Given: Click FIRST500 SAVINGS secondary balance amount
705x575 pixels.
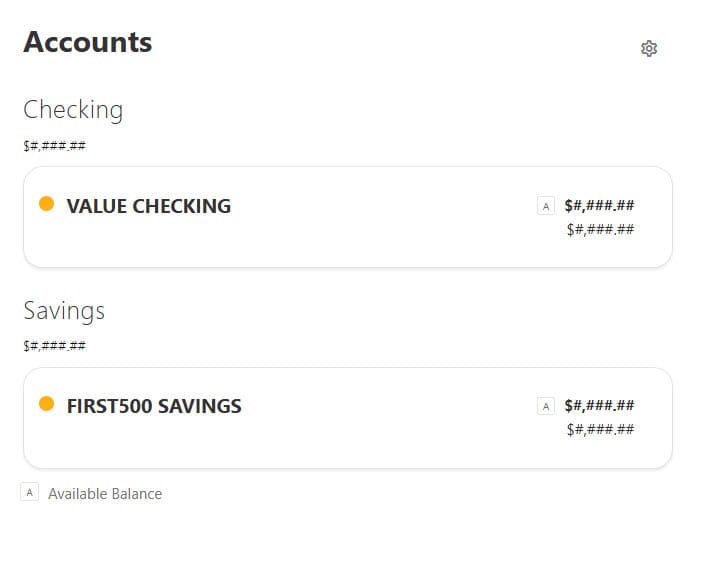Looking at the screenshot, I should click(600, 430).
